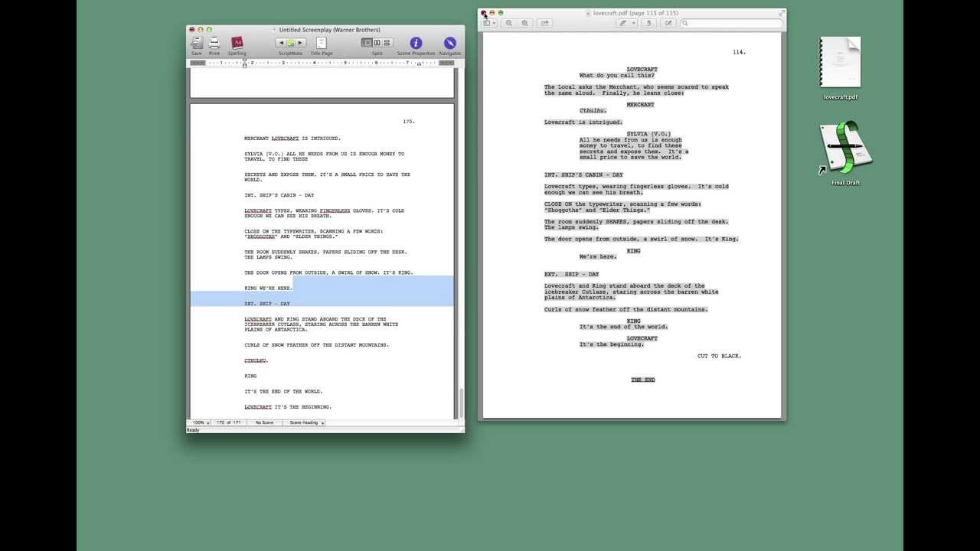Click the red-underlined CTHULHU word in Final Draft
Image resolution: width=980 pixels, height=551 pixels.
tap(256, 360)
